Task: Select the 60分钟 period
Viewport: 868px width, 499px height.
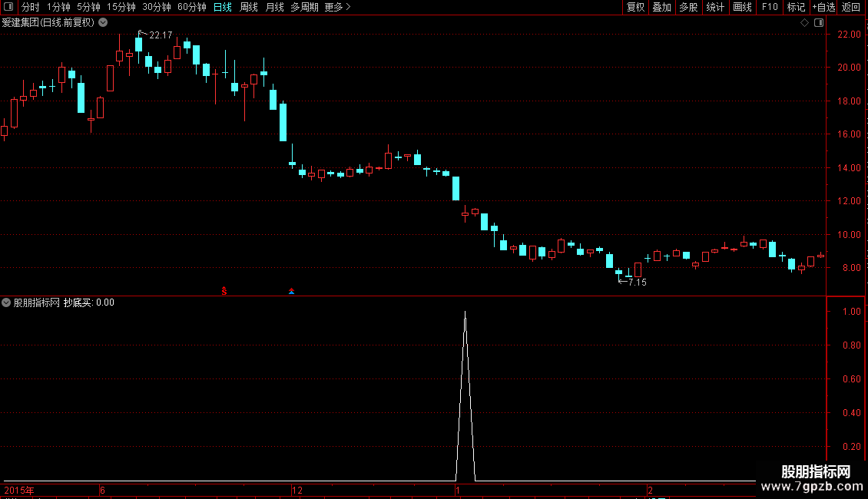Action: pos(191,7)
